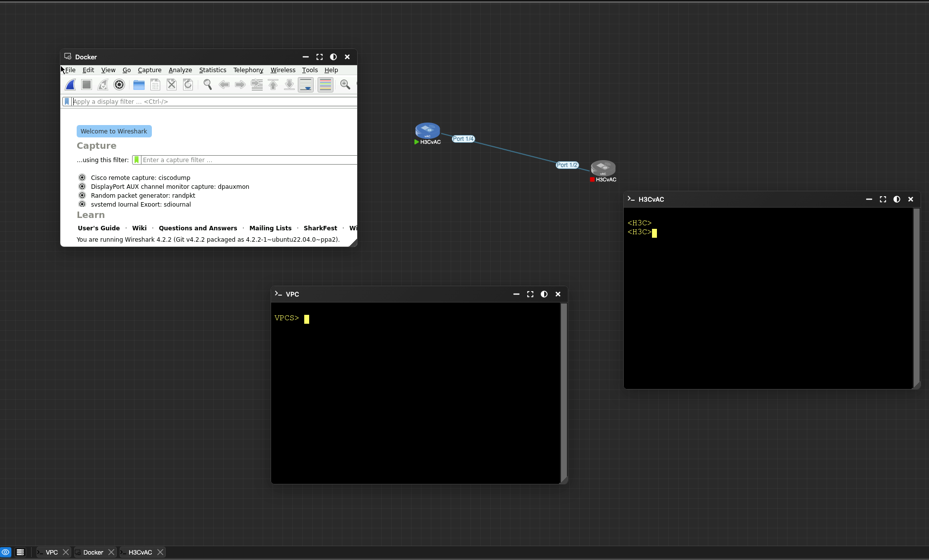Click the Port 1/4 link label
The width and height of the screenshot is (929, 560).
tap(464, 139)
